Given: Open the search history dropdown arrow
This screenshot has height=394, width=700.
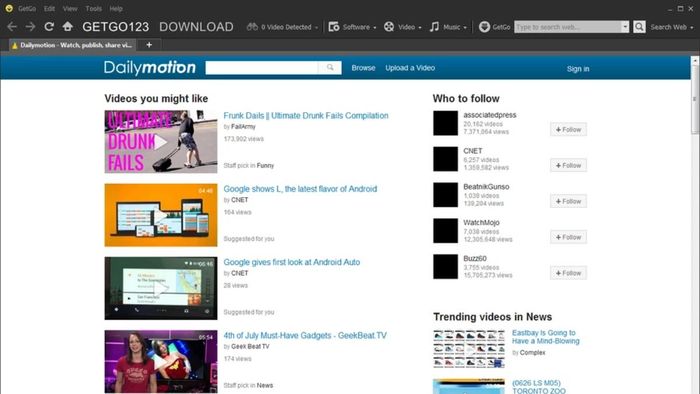Looking at the screenshot, I should pyautogui.click(x=625, y=27).
